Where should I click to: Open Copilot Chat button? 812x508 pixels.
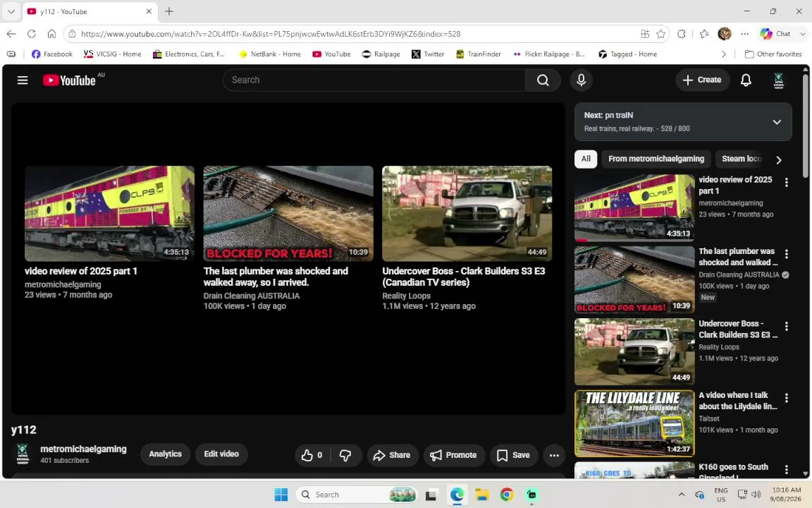(x=775, y=34)
